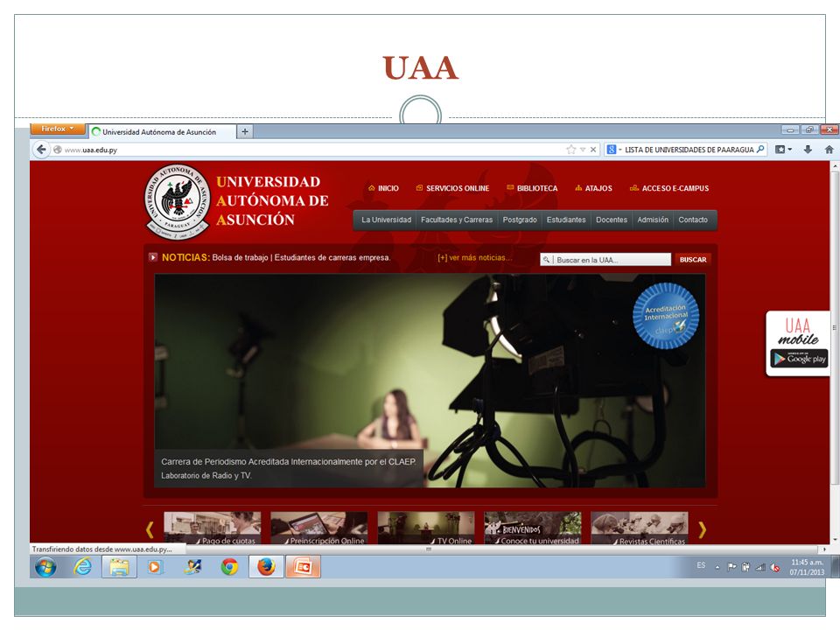
Task: Launch Google Chrome from taskbar
Action: point(229,567)
